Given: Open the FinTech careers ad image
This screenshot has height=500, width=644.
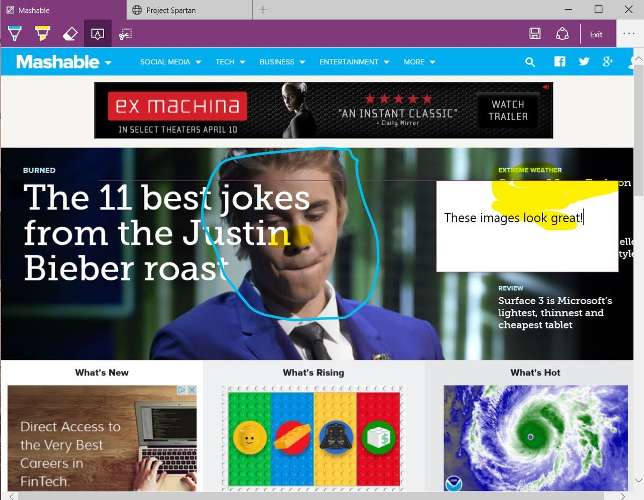Looking at the screenshot, I should 102,438.
